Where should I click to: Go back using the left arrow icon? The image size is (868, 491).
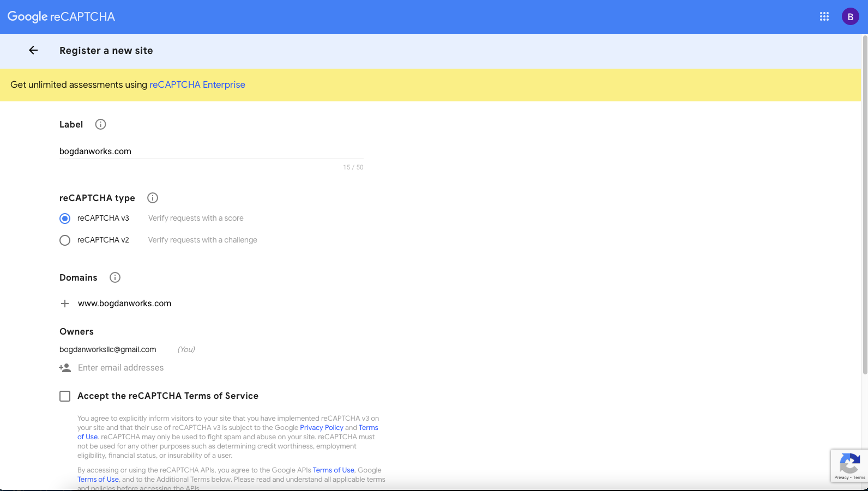click(33, 50)
